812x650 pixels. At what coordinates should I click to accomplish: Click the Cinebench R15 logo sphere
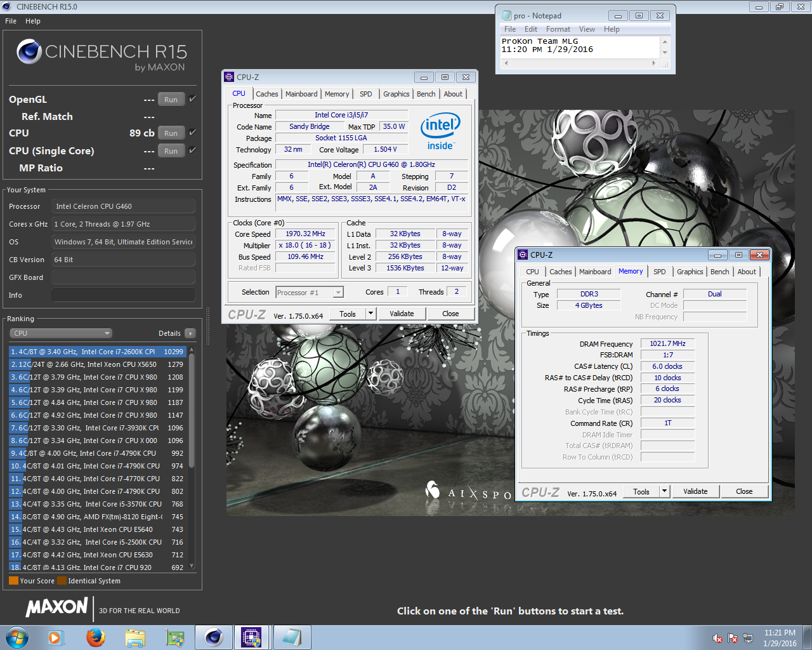point(29,51)
